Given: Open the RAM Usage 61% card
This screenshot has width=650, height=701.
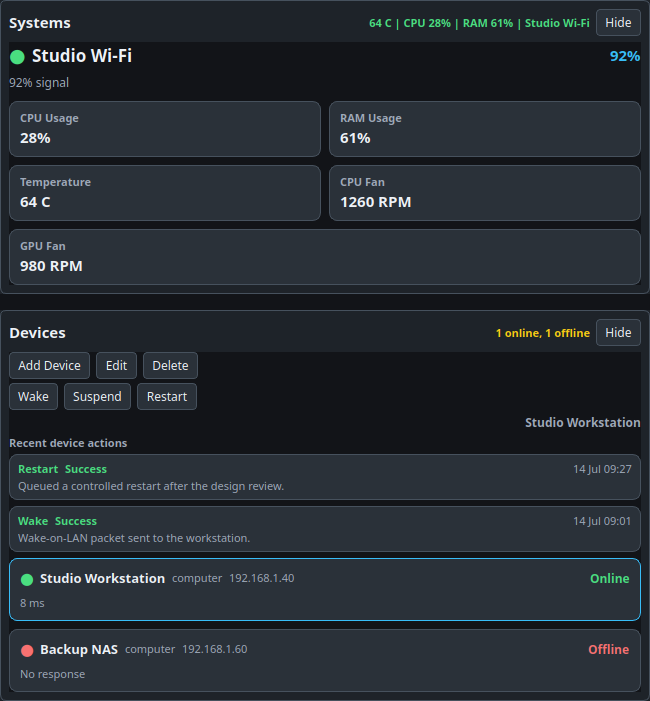Looking at the screenshot, I should pyautogui.click(x=485, y=129).
